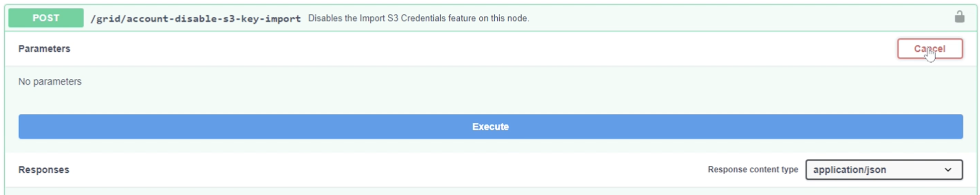Click the "No parameters" text
Image resolution: width=980 pixels, height=195 pixels.
coord(50,81)
